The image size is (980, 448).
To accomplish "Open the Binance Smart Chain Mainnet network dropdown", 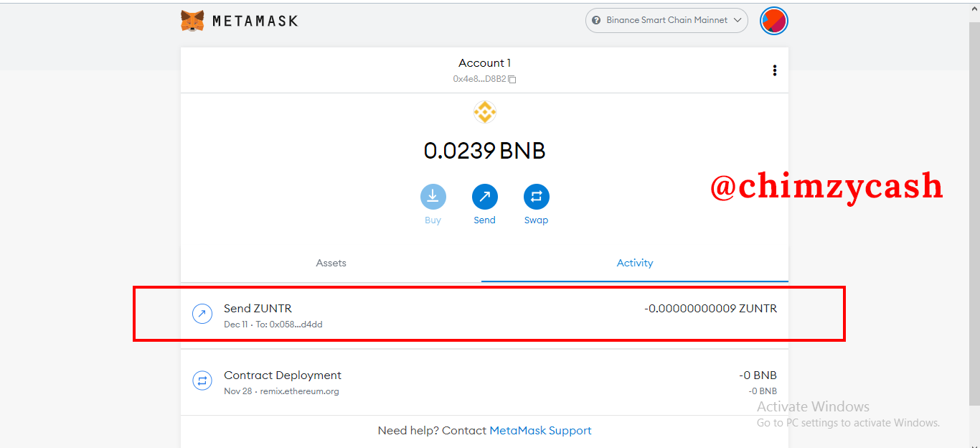I will [666, 20].
